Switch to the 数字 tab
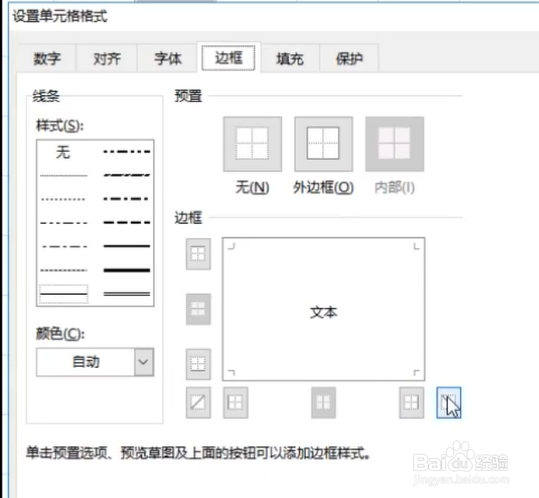Image resolution: width=539 pixels, height=498 pixels. pyautogui.click(x=47, y=58)
